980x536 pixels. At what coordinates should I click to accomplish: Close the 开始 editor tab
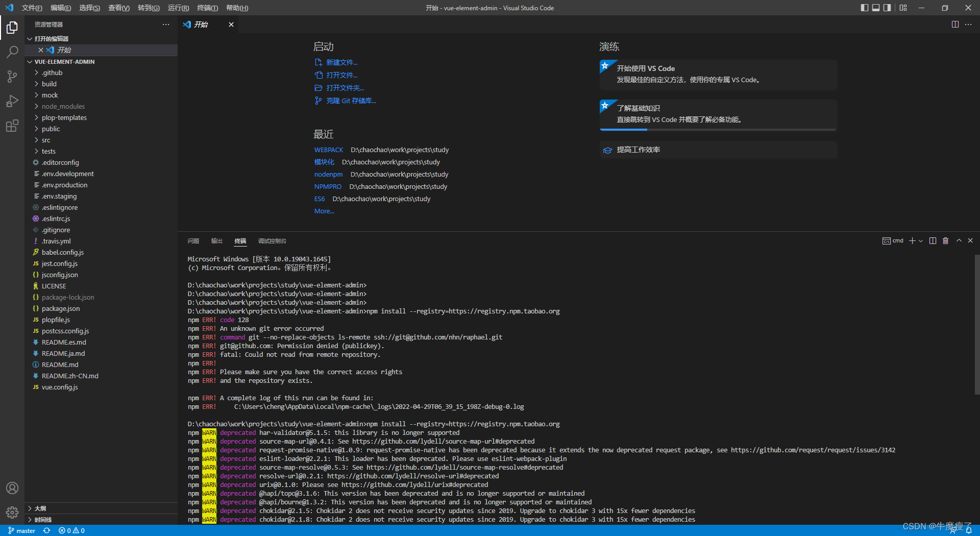[x=231, y=25]
